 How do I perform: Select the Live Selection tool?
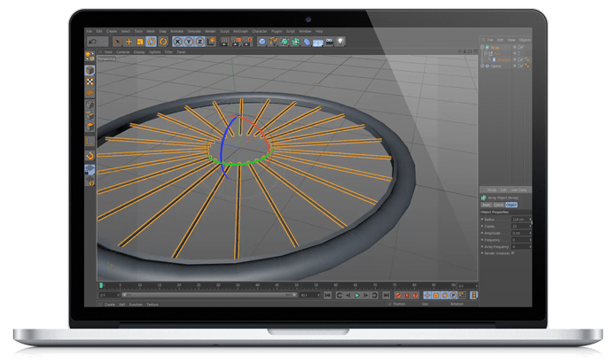(117, 41)
